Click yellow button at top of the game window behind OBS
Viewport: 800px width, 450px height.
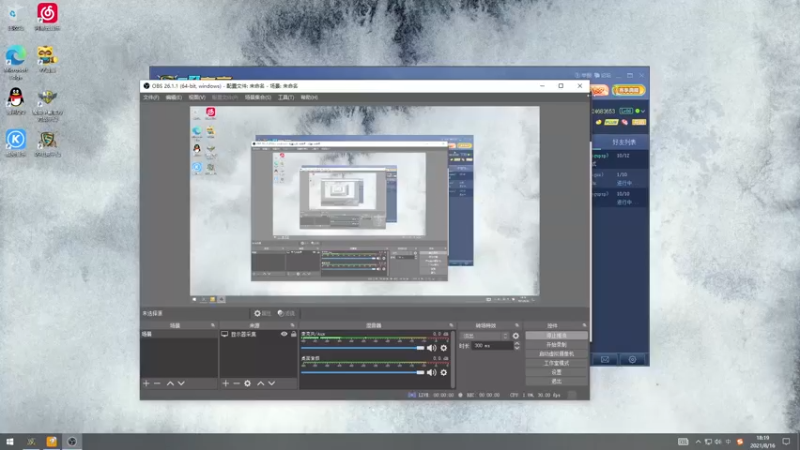point(629,90)
